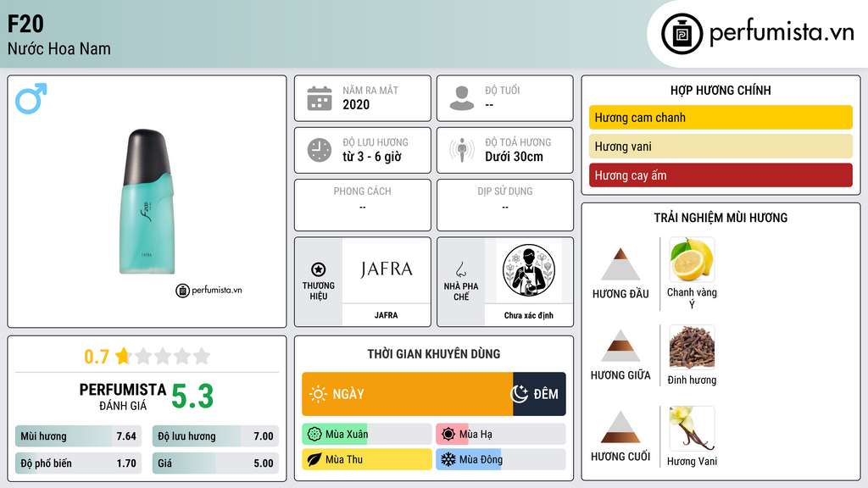
Task: Click the Mùa Xuân season bar
Action: pos(367,435)
